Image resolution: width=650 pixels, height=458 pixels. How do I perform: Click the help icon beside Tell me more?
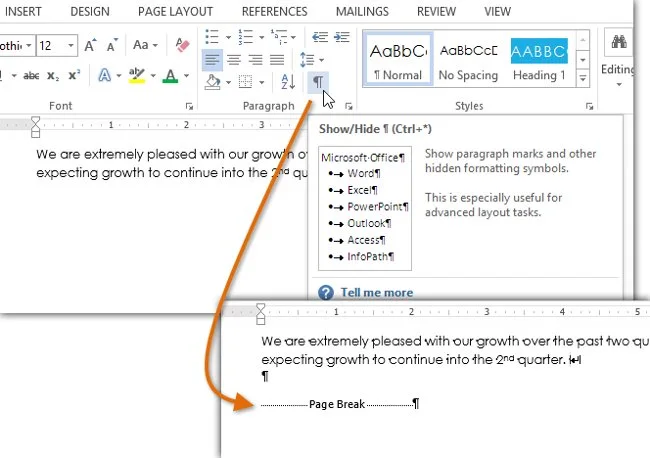tap(326, 292)
